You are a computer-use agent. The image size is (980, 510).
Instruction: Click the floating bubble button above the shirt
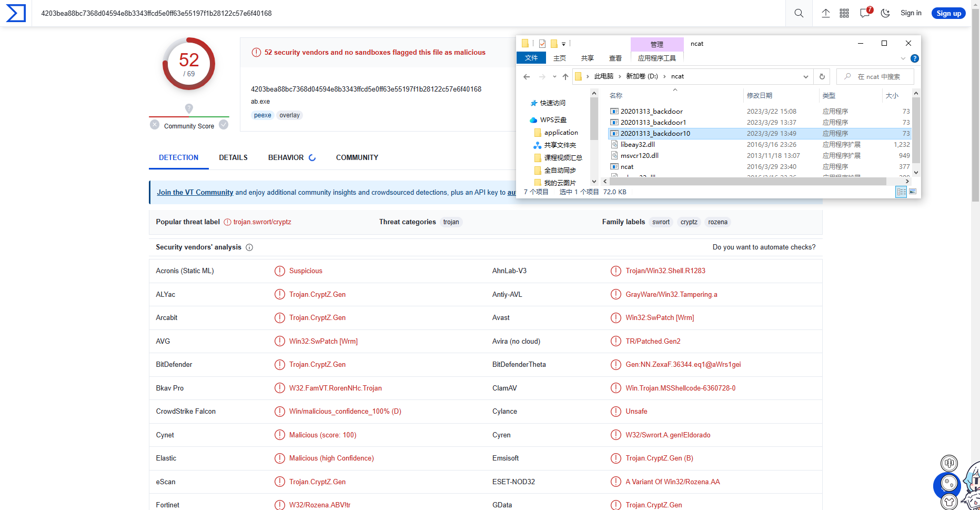(x=949, y=483)
